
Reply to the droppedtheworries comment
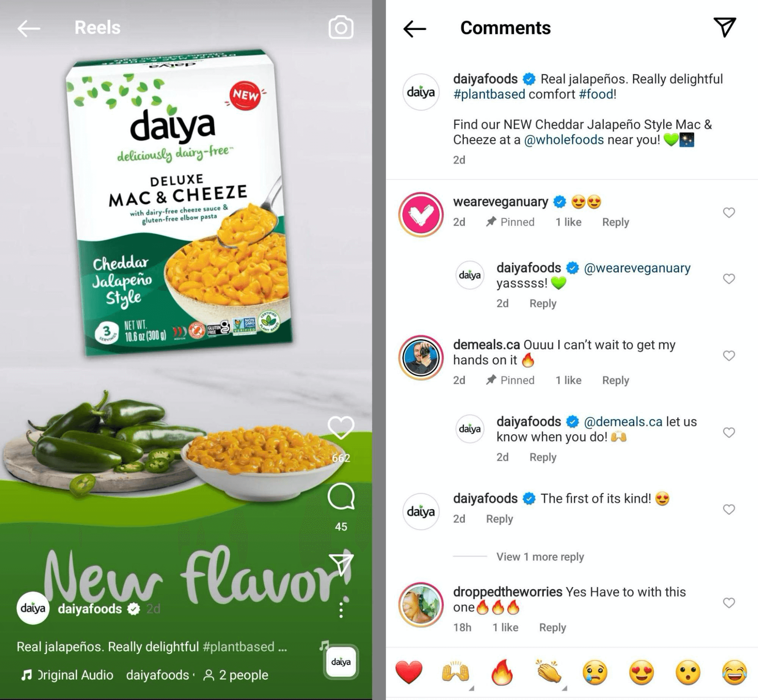[x=552, y=628]
